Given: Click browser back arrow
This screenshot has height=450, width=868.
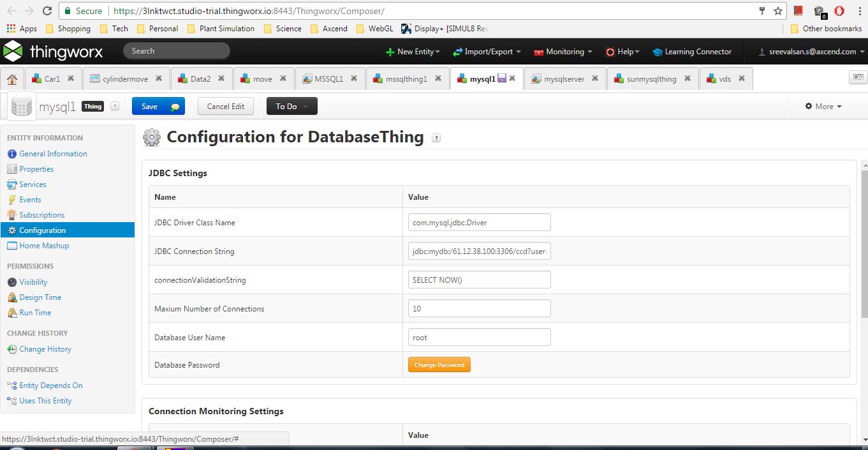Looking at the screenshot, I should pos(11,11).
